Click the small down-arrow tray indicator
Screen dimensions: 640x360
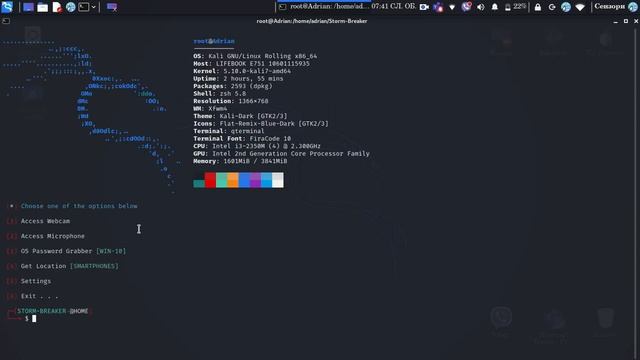(x=452, y=7)
